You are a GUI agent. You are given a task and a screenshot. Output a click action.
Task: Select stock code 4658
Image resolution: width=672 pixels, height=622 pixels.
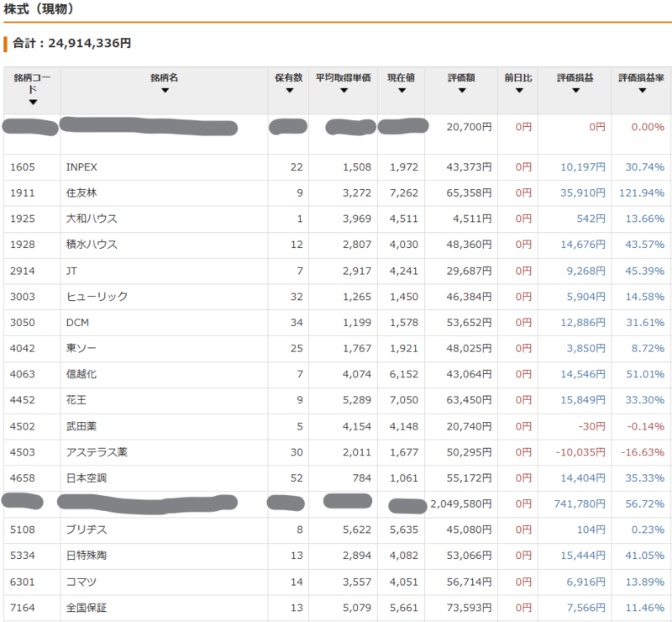[23, 478]
